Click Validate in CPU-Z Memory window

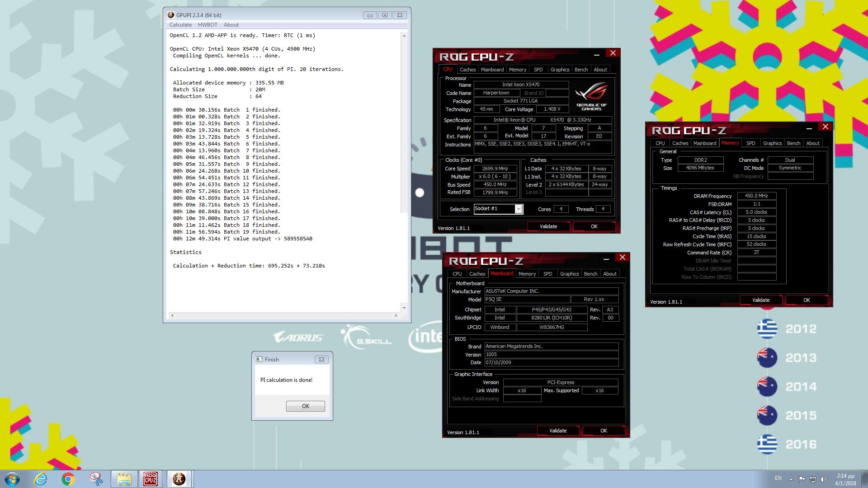[x=761, y=300]
